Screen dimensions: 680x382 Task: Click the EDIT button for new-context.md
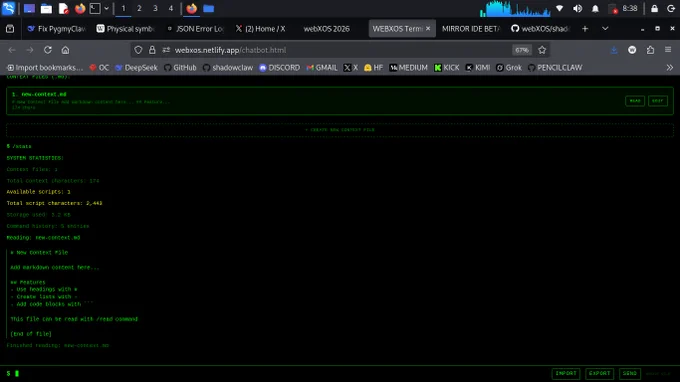click(x=657, y=101)
